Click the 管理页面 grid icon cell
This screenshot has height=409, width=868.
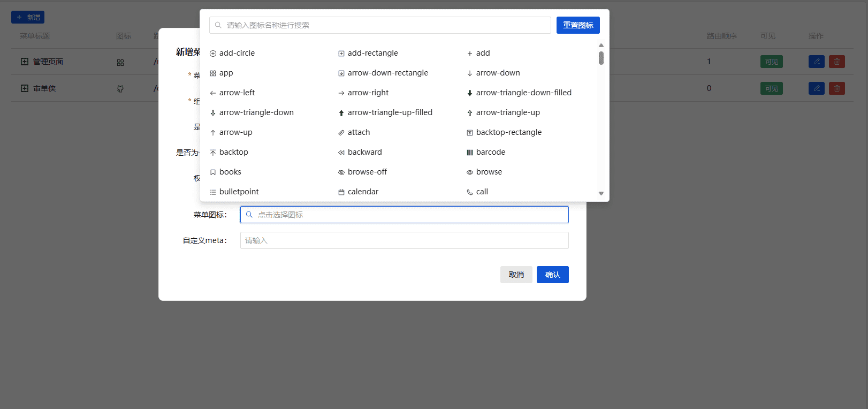tap(120, 63)
